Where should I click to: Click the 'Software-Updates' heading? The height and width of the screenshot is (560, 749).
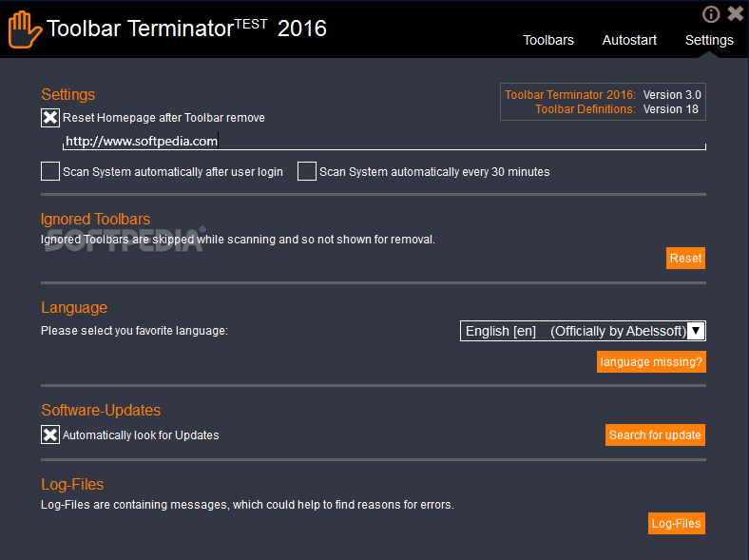(101, 410)
